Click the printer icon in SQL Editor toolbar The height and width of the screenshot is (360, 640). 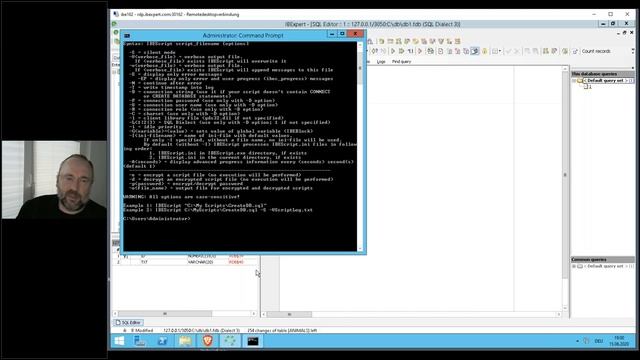coord(430,51)
